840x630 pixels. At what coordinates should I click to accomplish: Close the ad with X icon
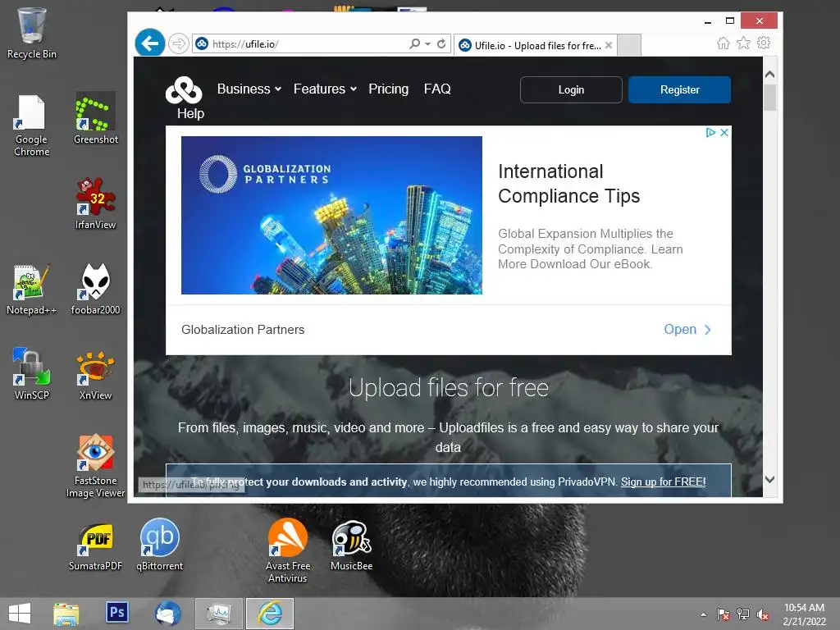(x=724, y=132)
